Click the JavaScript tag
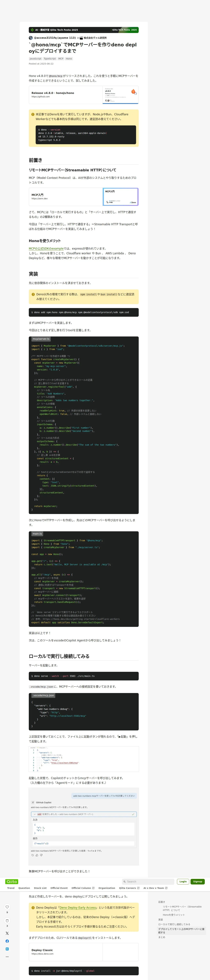The height and width of the screenshot is (980, 210). tap(35, 59)
